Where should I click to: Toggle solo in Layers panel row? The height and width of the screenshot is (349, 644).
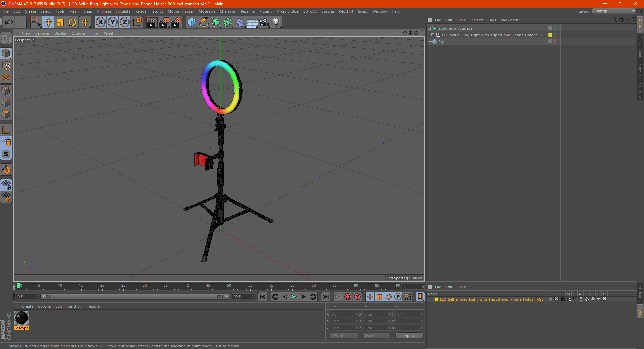point(551,299)
